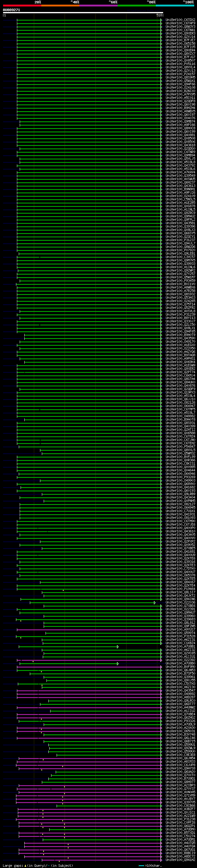Select hit UniRef100_P93269
The height and width of the screenshot is (868, 197).
click(180, 477)
